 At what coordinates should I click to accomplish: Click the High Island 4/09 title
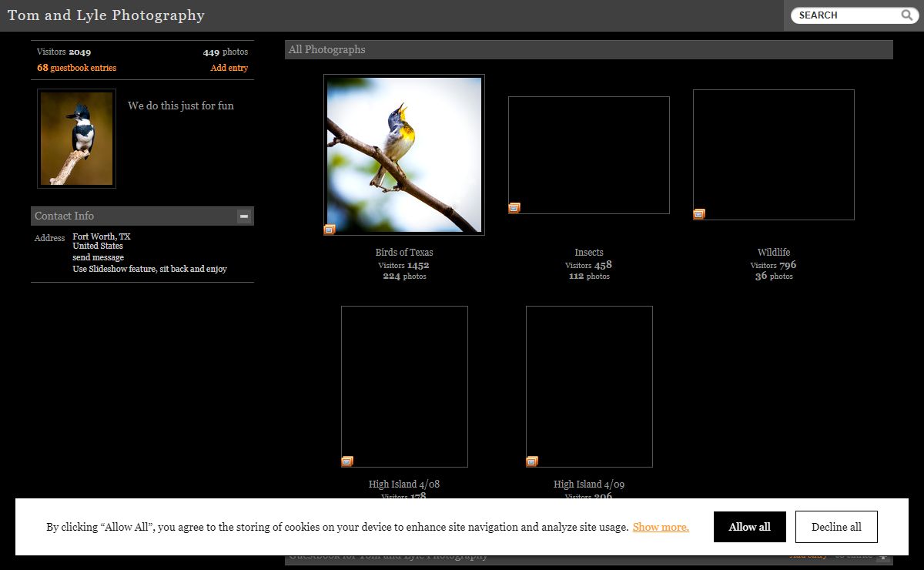589,484
